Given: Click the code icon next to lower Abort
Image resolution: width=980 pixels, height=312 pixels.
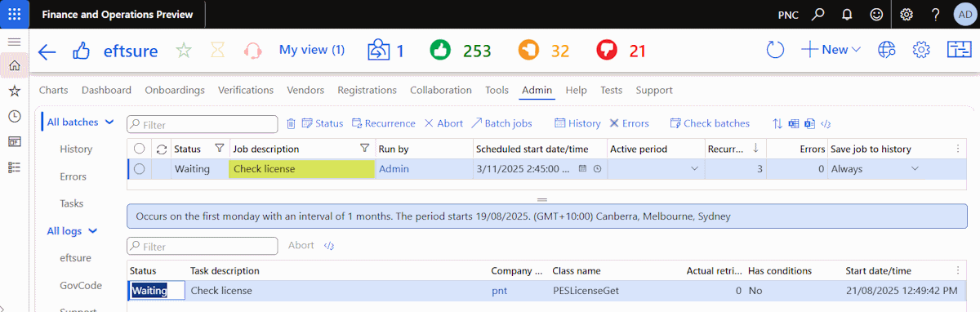Looking at the screenshot, I should (x=329, y=245).
